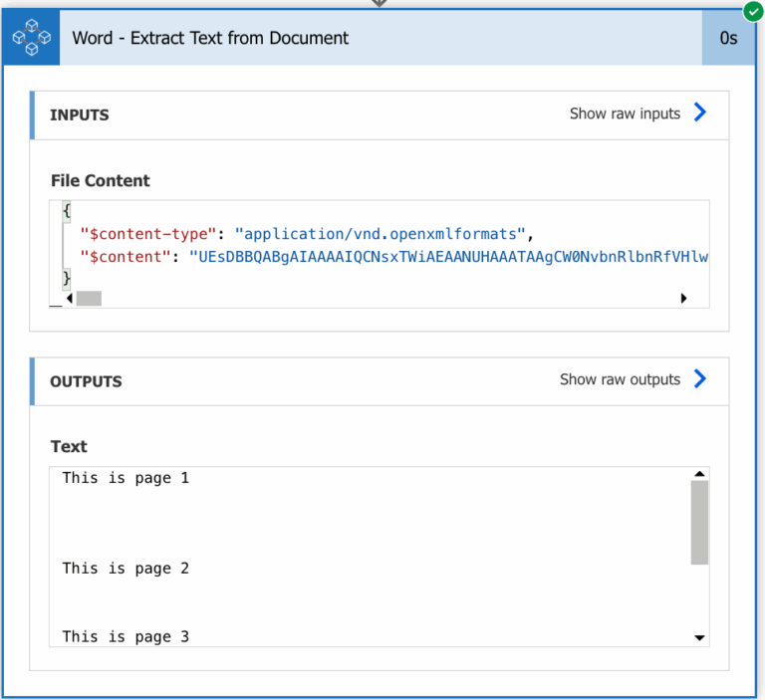
Task: Click up arrow of Text output scrollbar
Action: coord(699,475)
